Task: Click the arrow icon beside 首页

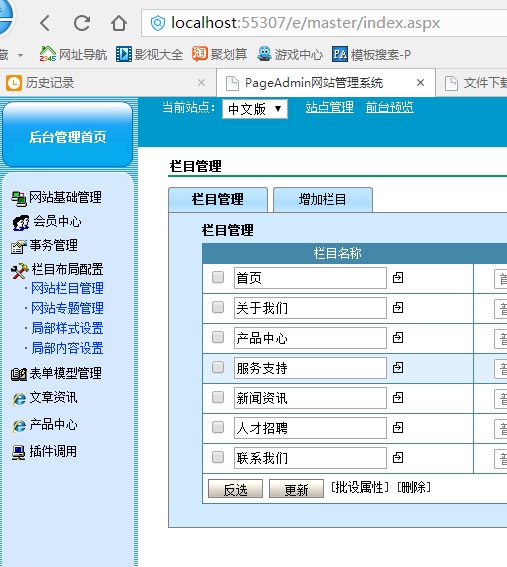Action: click(398, 278)
